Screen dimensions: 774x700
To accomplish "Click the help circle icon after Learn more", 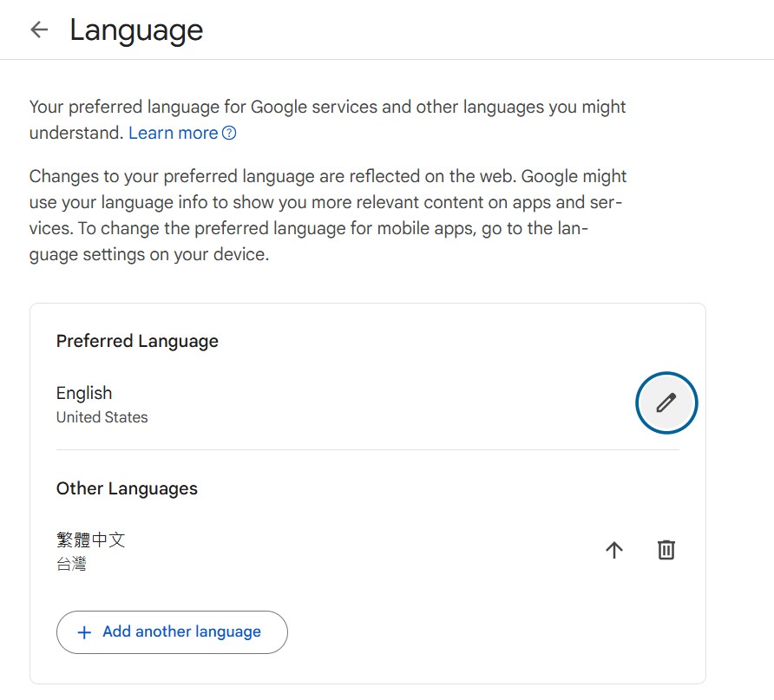I will pos(229,134).
